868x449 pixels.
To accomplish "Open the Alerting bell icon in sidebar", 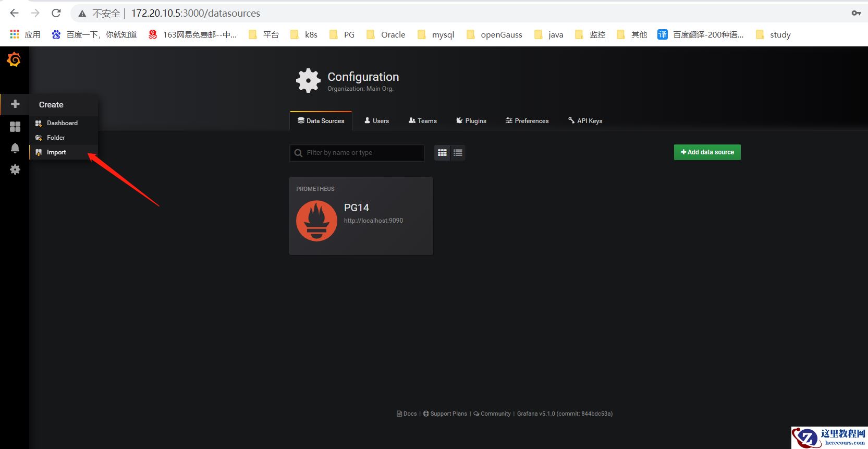I will click(x=15, y=148).
